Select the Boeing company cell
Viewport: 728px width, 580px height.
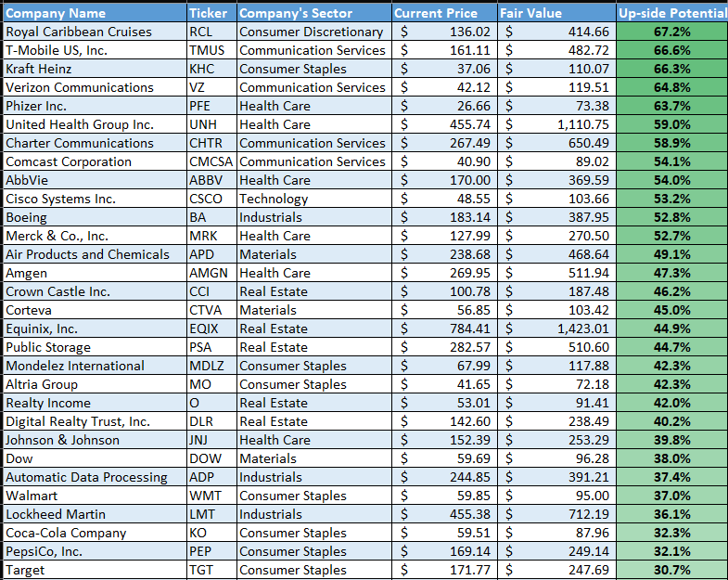click(x=95, y=217)
